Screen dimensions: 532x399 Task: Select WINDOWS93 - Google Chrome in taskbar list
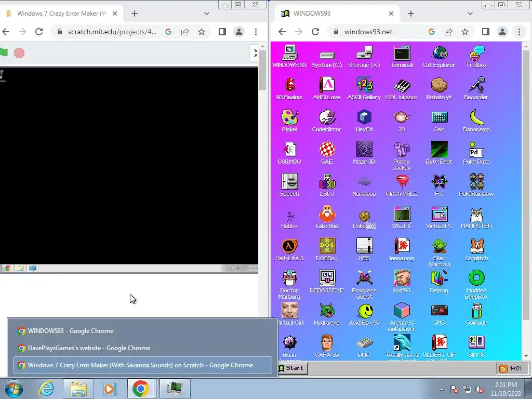click(x=142, y=331)
